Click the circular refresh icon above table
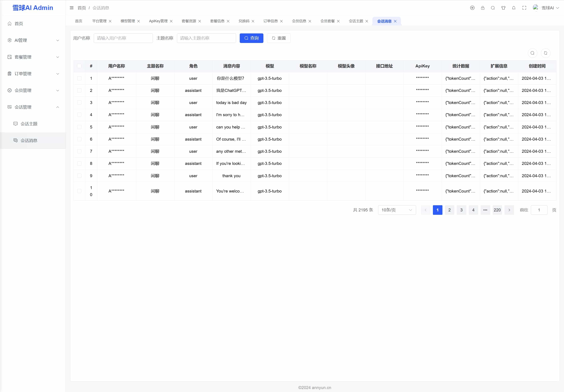Viewport: 564px width, 392px height. pyautogui.click(x=545, y=53)
